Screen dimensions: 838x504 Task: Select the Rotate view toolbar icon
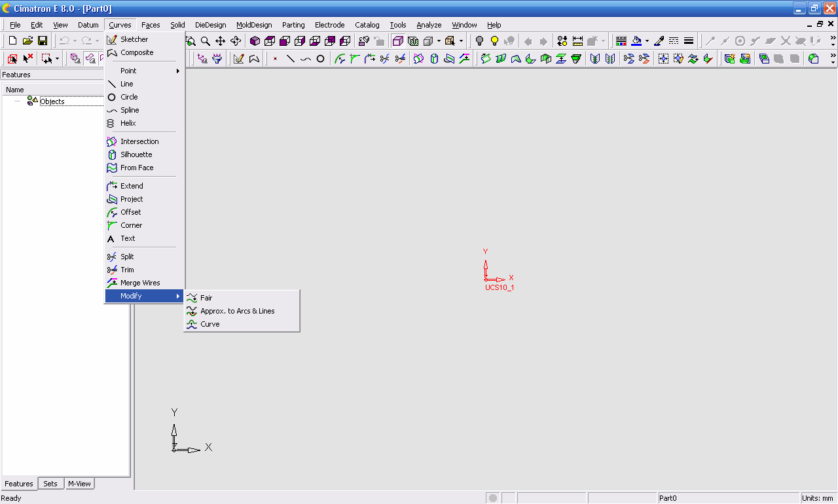click(236, 41)
